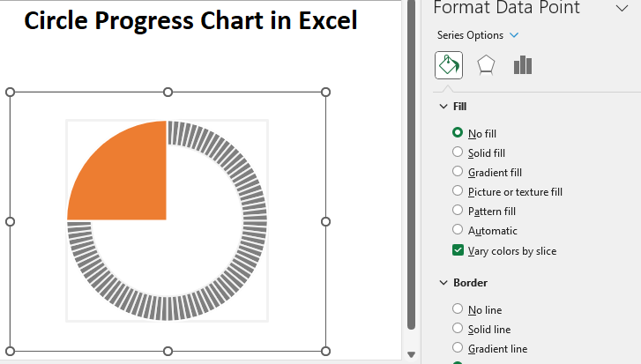This screenshot has width=641, height=364.
Task: Collapse the Border section
Action: click(x=443, y=283)
